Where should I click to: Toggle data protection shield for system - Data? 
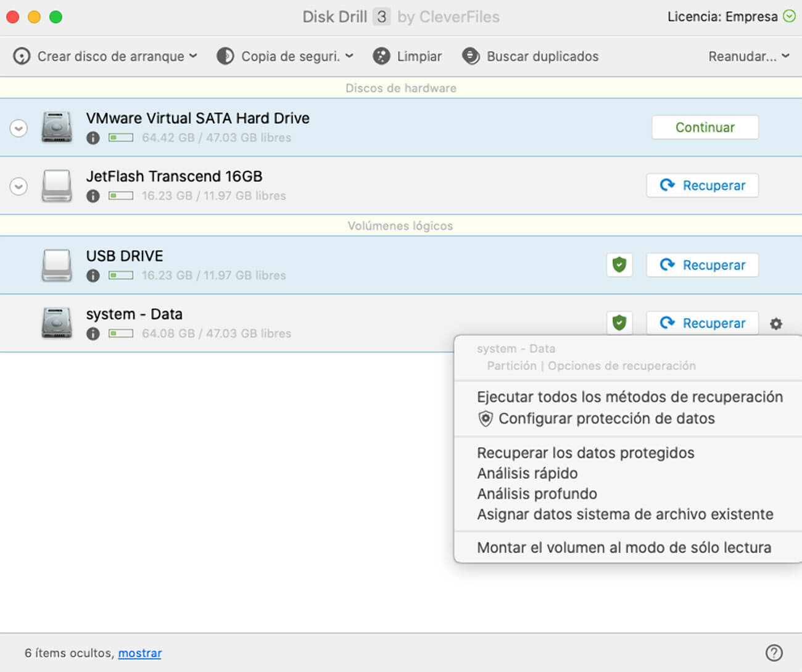[619, 322]
